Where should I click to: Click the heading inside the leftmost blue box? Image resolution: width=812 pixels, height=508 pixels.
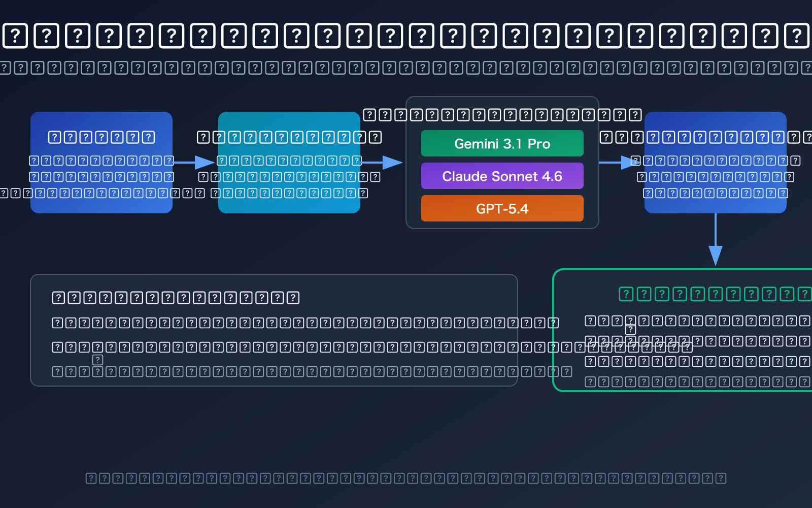(x=101, y=137)
